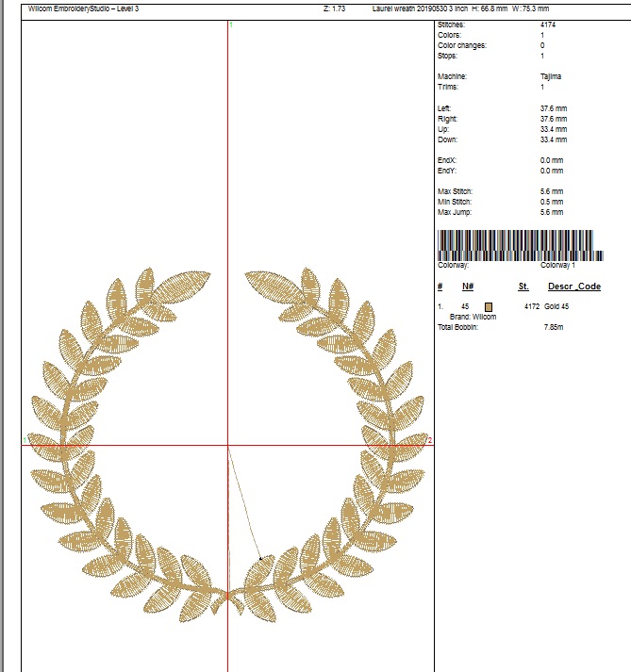The height and width of the screenshot is (672, 631).
Task: Click the crosshair intersection of the red guides
Action: (x=228, y=446)
